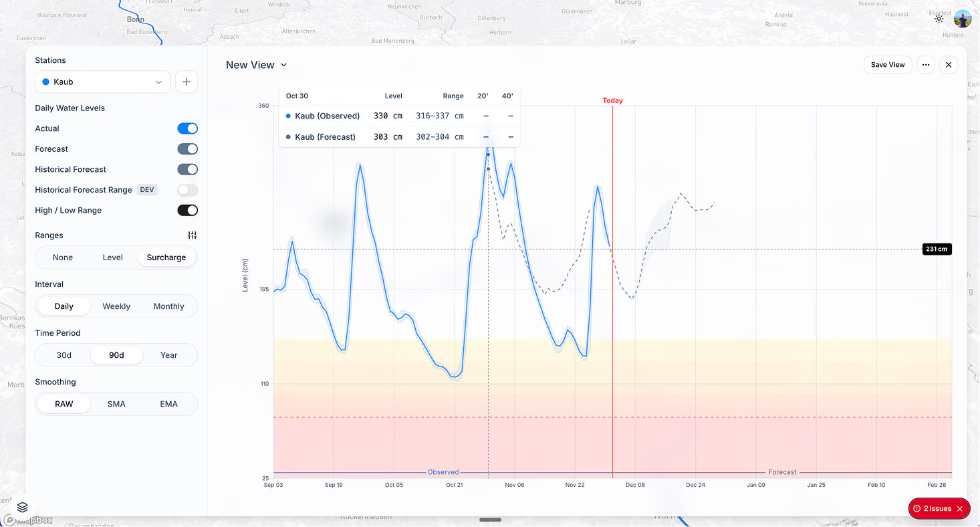Select Level in the Ranges selector
The height and width of the screenshot is (527, 980).
[x=112, y=257]
